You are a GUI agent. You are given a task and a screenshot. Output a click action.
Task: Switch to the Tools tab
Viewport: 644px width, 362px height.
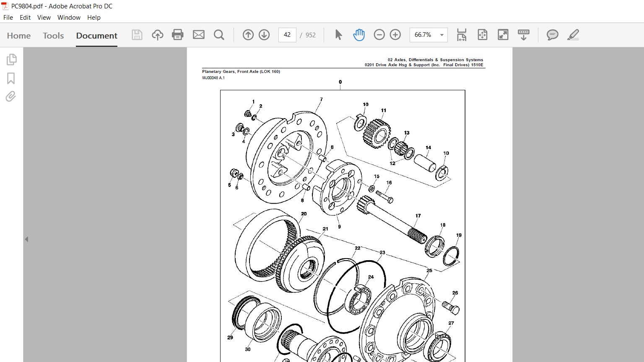click(53, 36)
